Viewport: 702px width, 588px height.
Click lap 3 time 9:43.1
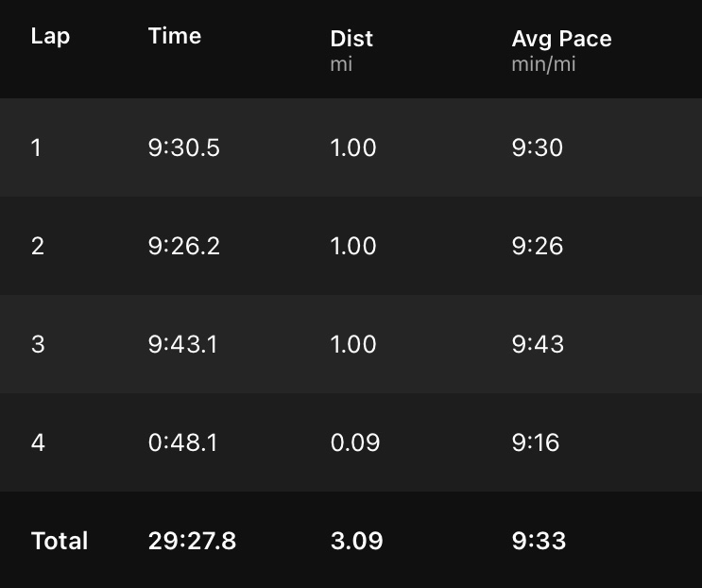183,344
